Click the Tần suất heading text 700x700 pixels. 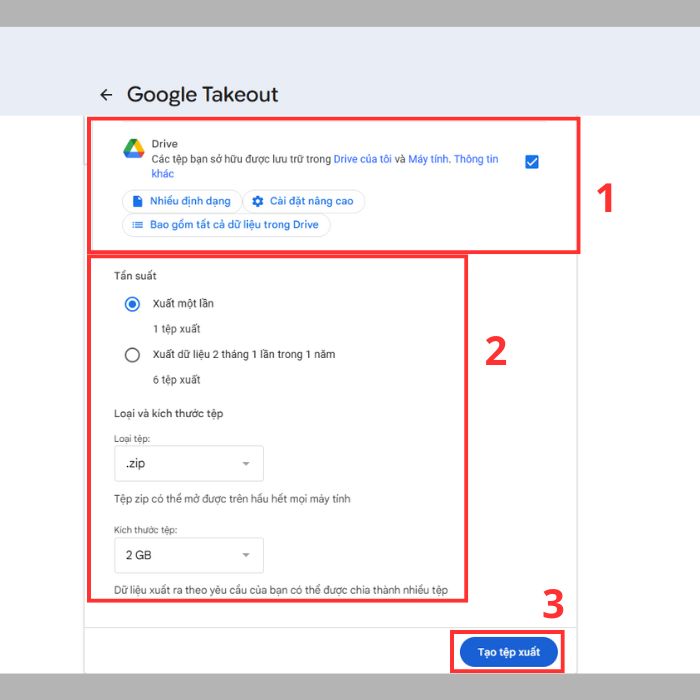tap(135, 276)
